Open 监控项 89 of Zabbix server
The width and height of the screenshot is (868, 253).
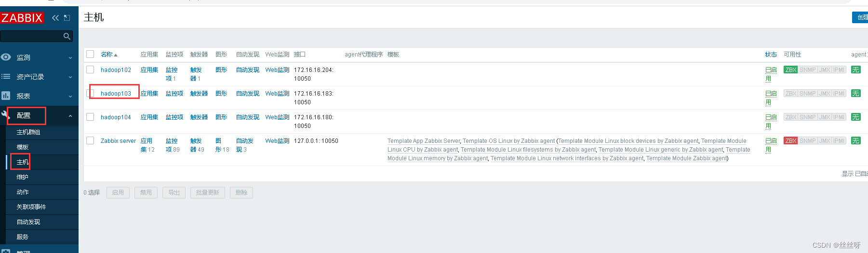tap(172, 145)
